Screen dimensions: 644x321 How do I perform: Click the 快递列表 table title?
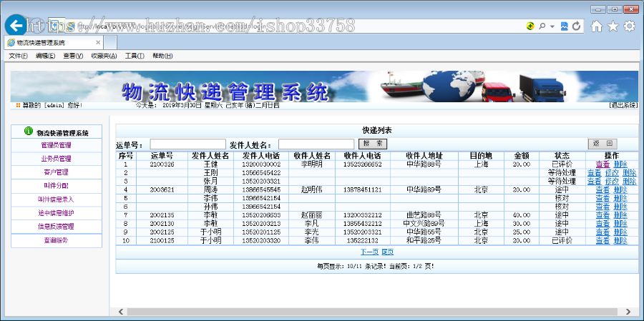[x=376, y=131]
